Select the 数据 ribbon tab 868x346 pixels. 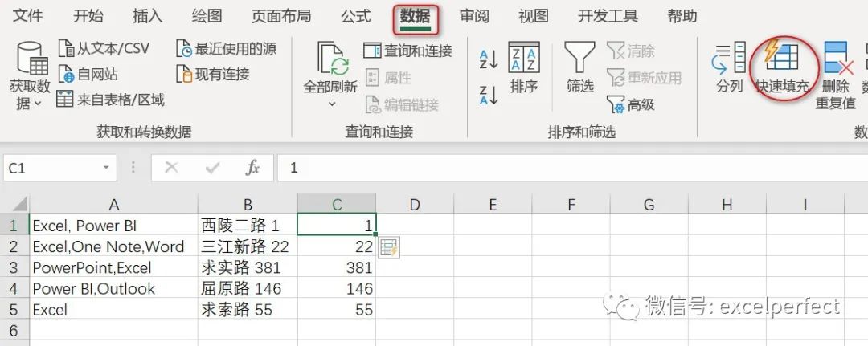(x=416, y=17)
